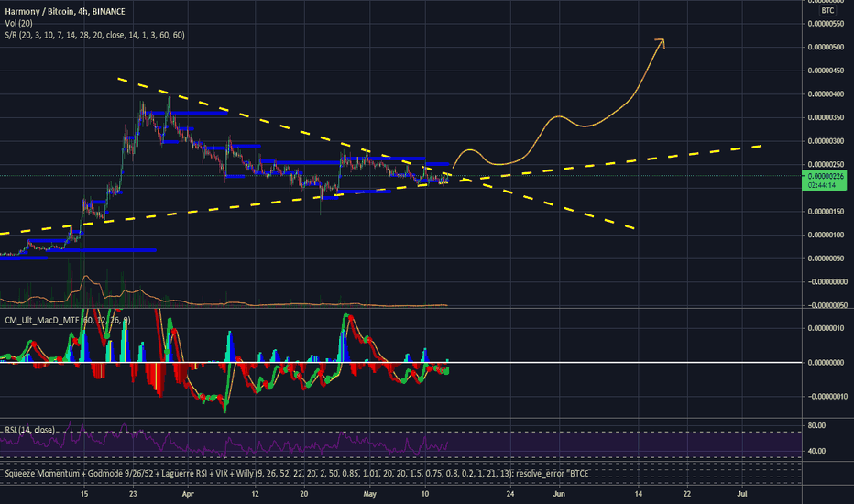Click the 80.00 RSI axis label
The image size is (854, 504).
click(x=816, y=425)
